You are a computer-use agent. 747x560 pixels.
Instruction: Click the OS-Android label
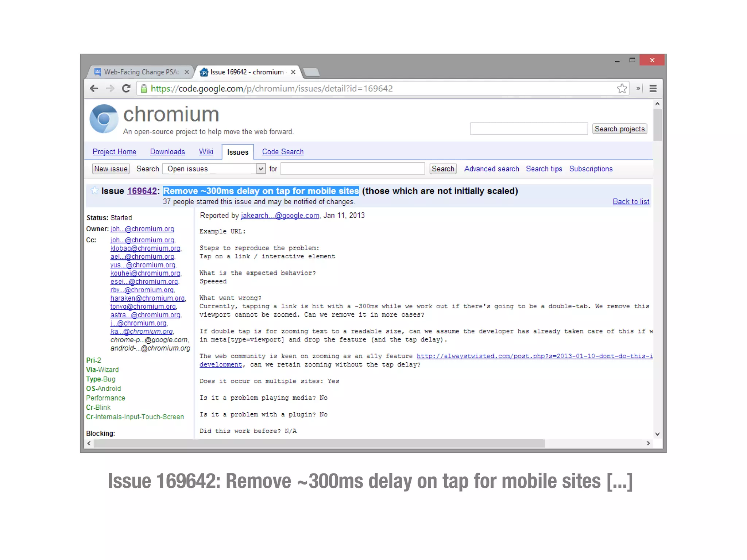pyautogui.click(x=103, y=389)
